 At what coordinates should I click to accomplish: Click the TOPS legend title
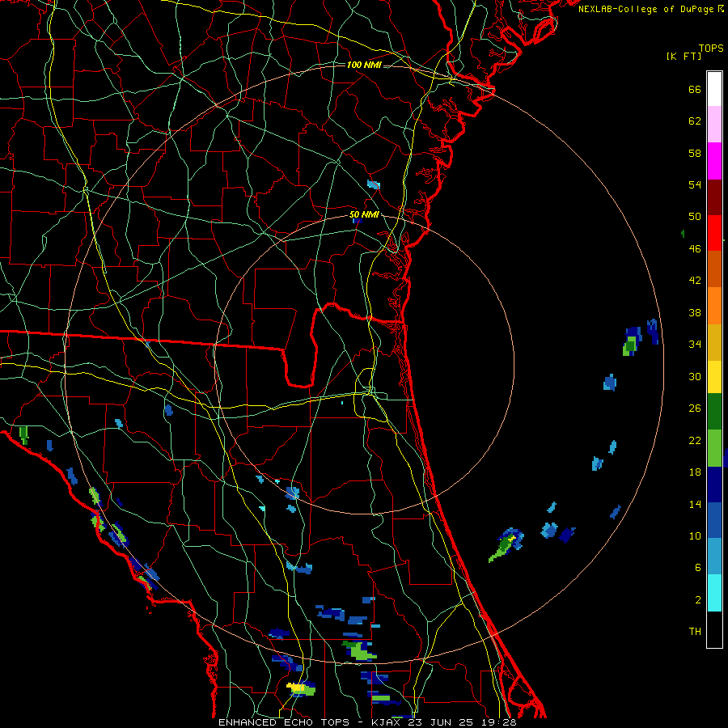[711, 48]
